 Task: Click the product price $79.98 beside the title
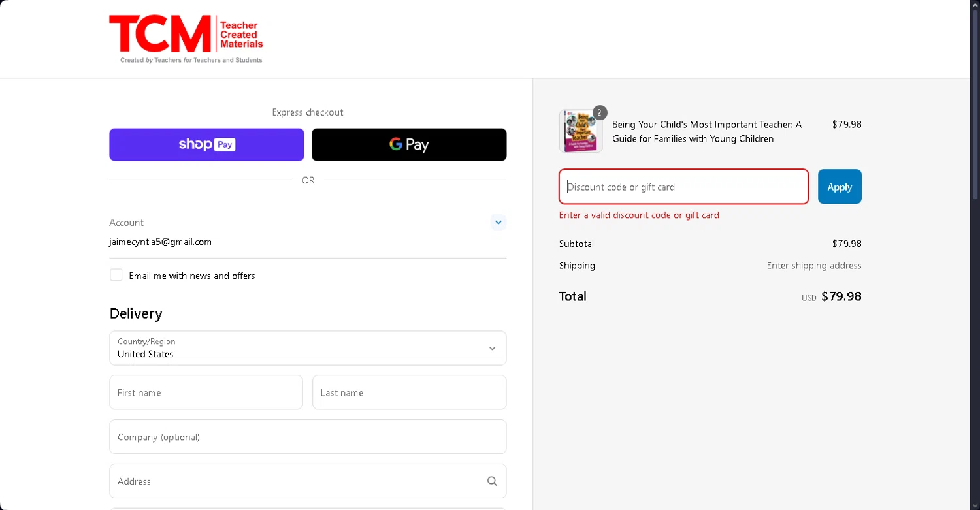coord(847,124)
